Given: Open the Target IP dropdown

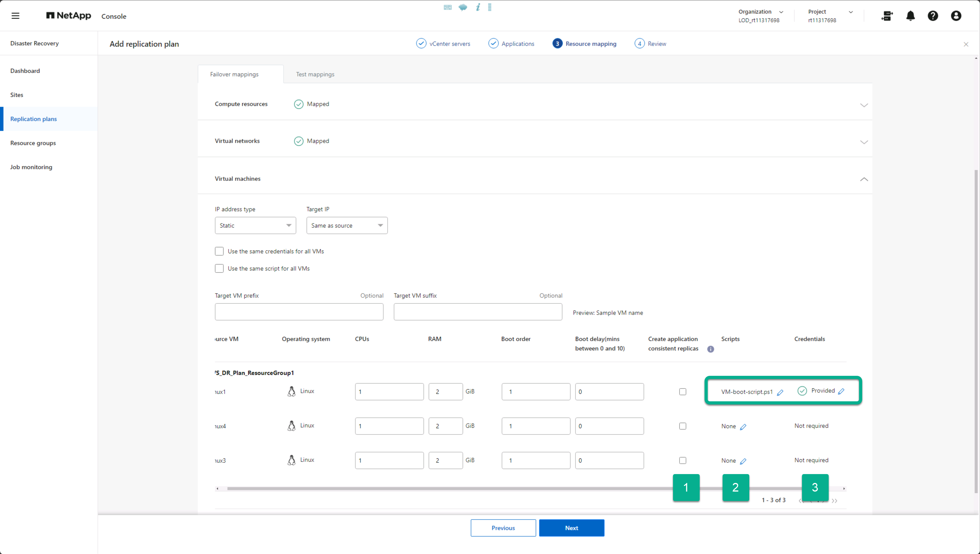Looking at the screenshot, I should pyautogui.click(x=347, y=225).
